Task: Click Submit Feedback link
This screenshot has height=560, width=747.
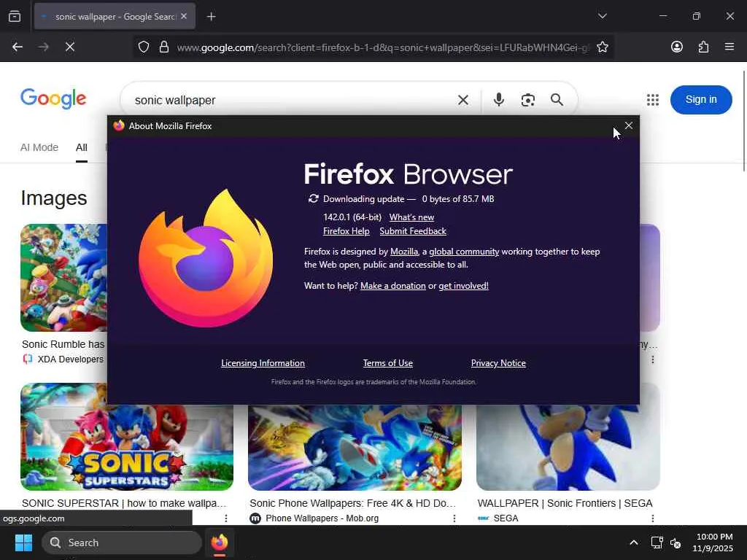Action: point(413,231)
